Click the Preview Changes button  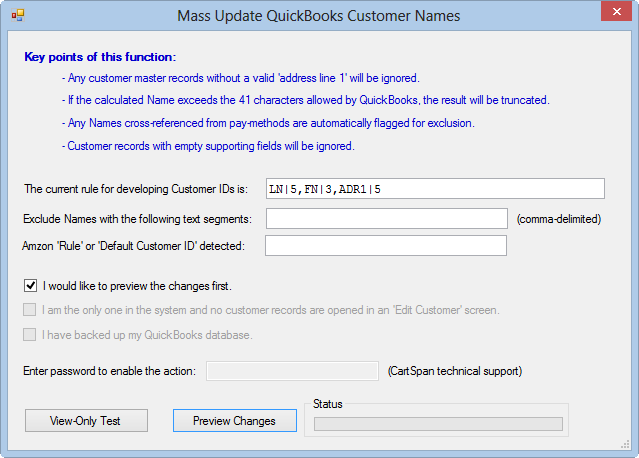coord(235,421)
